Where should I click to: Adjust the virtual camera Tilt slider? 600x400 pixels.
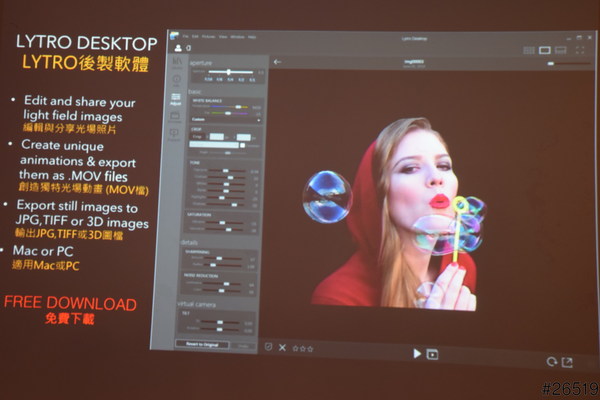pos(219,322)
